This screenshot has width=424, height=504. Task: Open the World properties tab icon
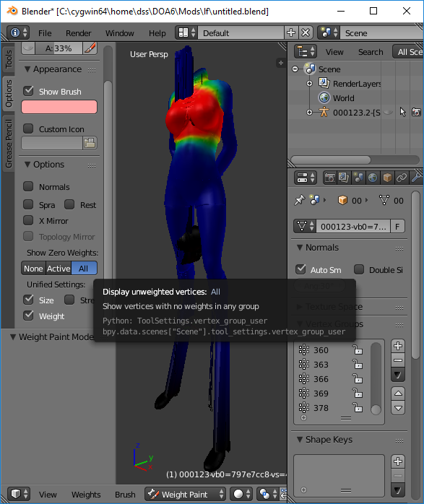coord(373,178)
